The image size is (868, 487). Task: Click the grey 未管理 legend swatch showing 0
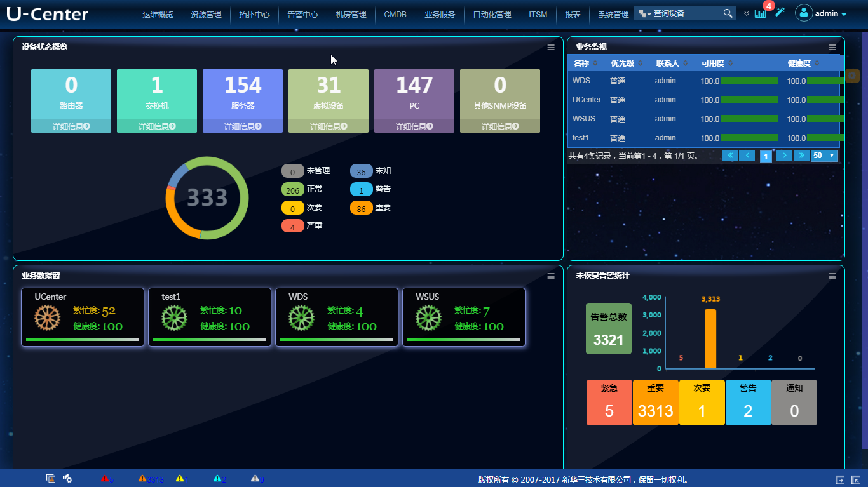pyautogui.click(x=293, y=171)
